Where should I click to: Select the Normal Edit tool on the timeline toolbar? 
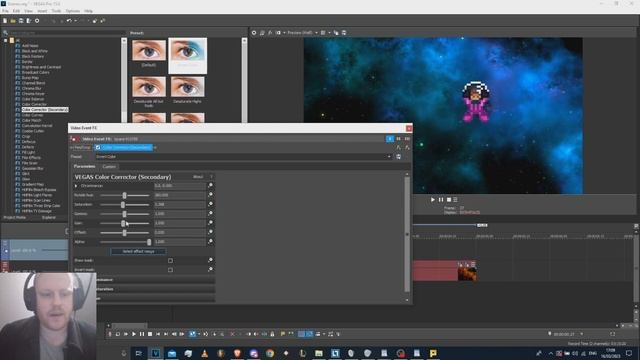click(x=192, y=334)
